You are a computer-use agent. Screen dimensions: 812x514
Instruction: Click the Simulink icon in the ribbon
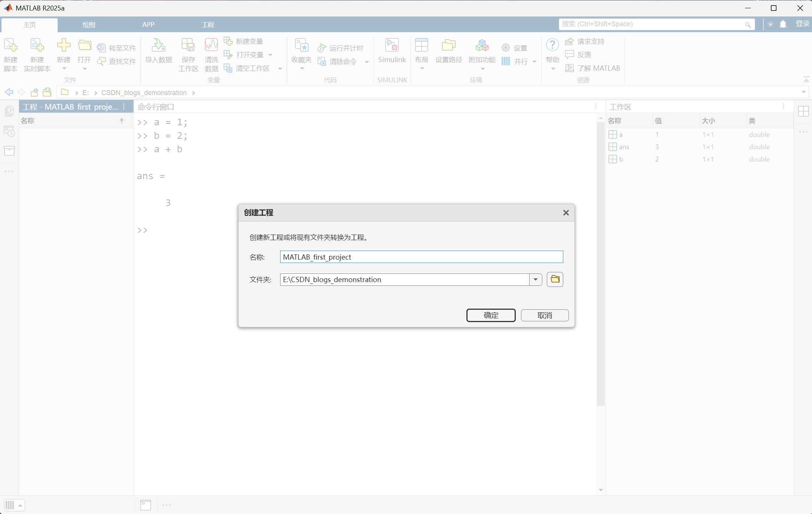[x=392, y=46]
